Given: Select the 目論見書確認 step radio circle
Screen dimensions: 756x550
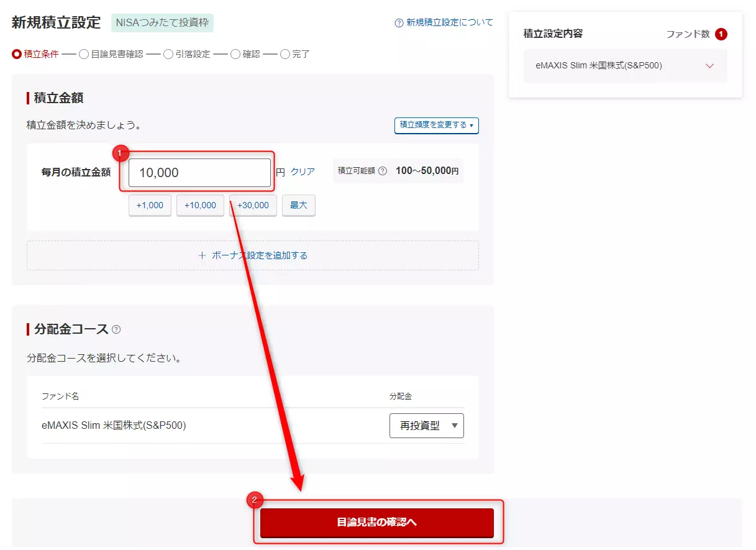Looking at the screenshot, I should pyautogui.click(x=84, y=54).
